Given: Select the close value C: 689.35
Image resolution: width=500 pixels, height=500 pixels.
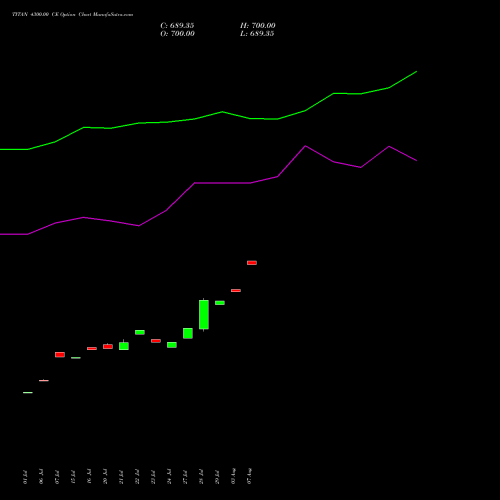Looking at the screenshot, I should pyautogui.click(x=177, y=26).
